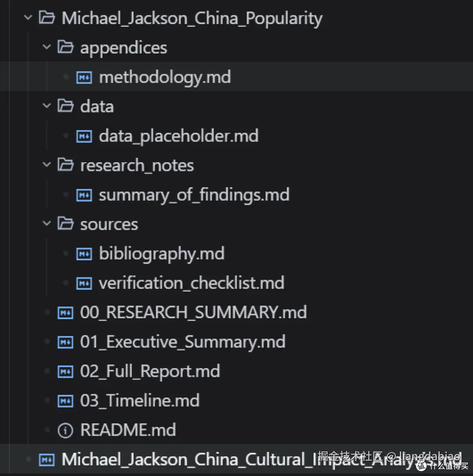The height and width of the screenshot is (476, 473).
Task: Select the methodology.md file name
Action: point(165,77)
